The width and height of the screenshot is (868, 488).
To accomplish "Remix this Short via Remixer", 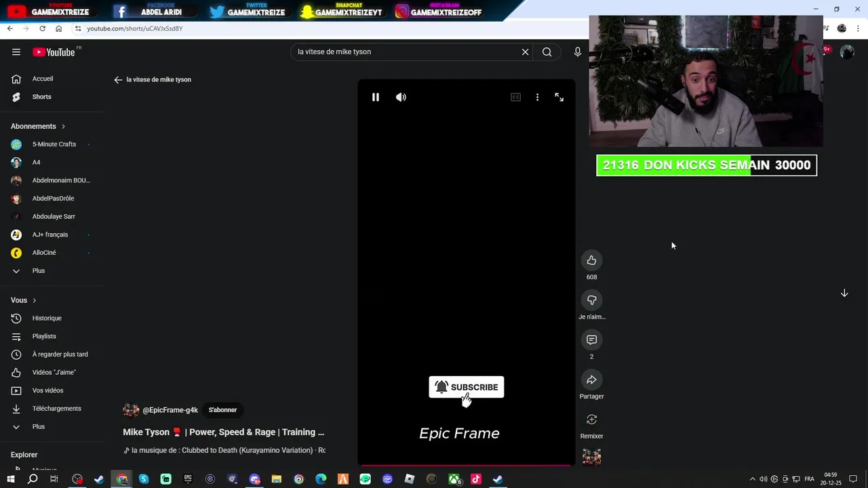I will click(591, 420).
